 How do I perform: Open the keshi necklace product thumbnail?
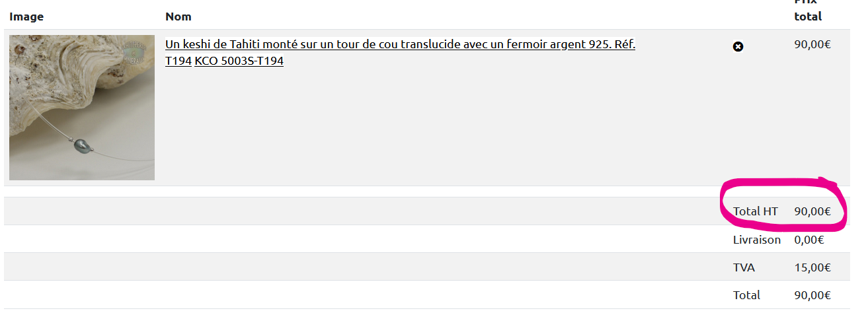(82, 108)
